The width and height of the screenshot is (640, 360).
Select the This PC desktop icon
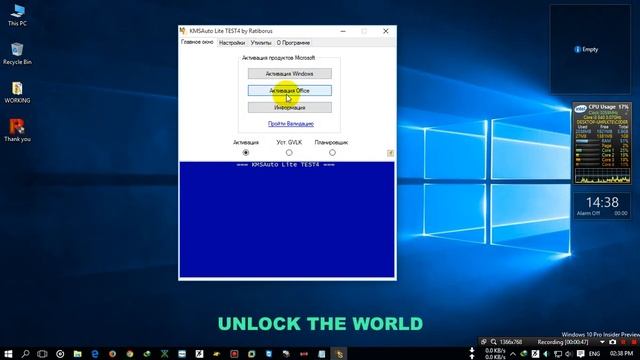pos(17,16)
